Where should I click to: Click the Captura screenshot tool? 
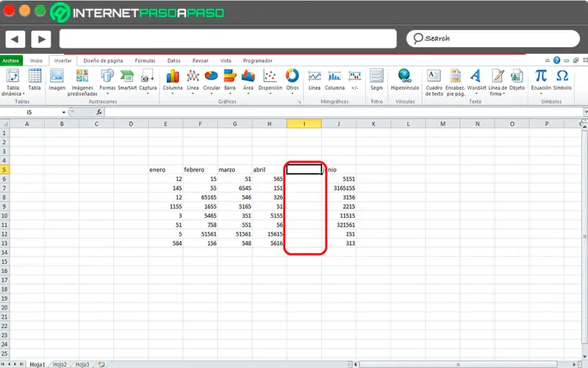click(x=148, y=81)
